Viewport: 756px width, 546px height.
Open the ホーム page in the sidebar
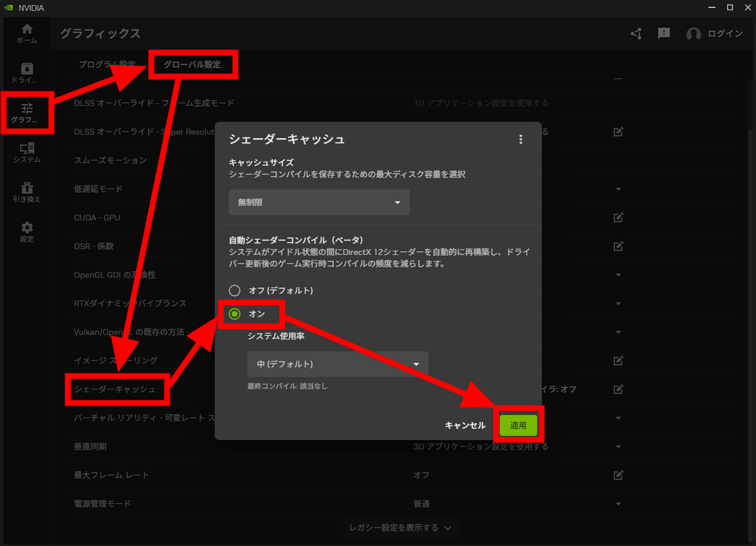coord(26,34)
